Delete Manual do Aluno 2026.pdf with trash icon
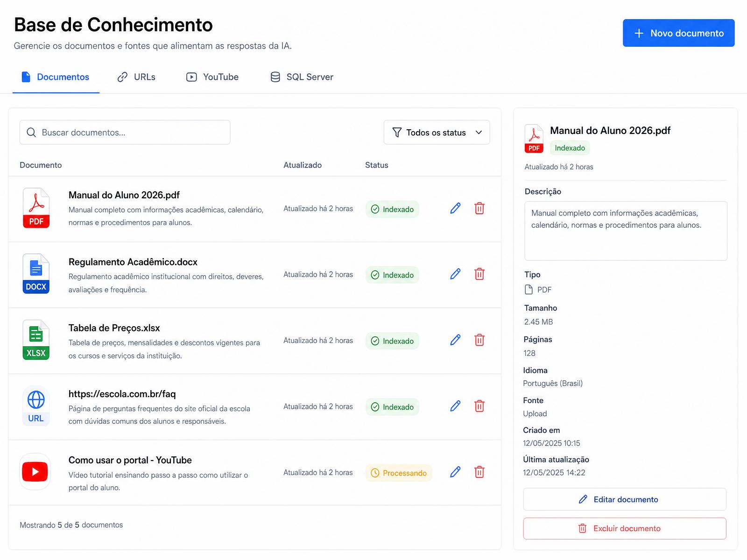 [479, 208]
